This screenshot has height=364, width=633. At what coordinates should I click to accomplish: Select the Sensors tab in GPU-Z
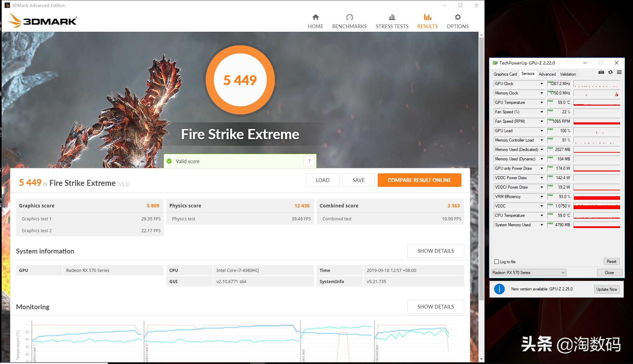pyautogui.click(x=528, y=74)
